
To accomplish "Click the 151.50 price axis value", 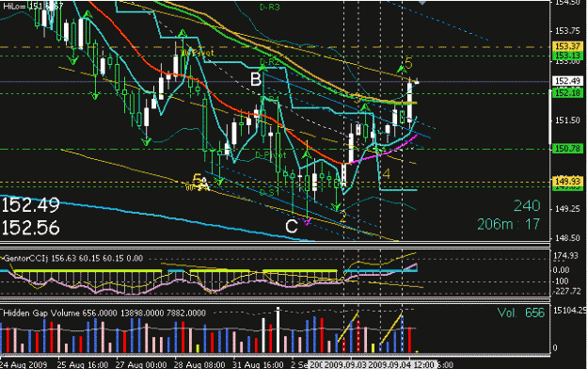I will (568, 120).
